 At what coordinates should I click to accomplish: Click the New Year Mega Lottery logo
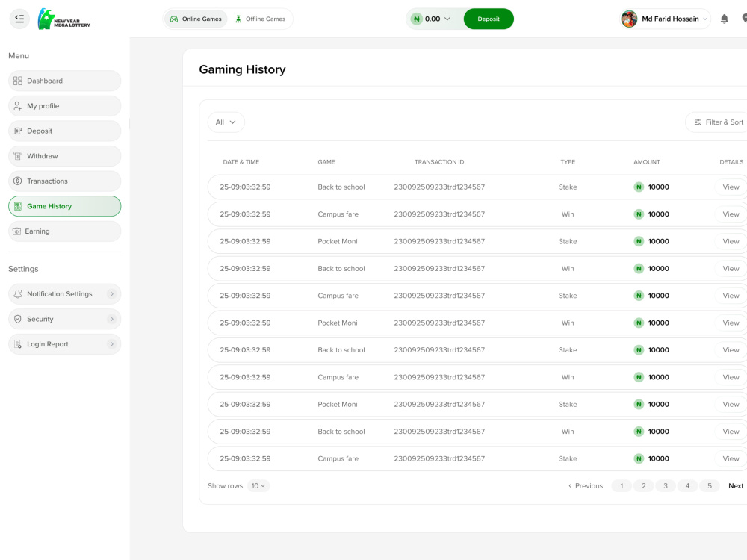click(63, 19)
